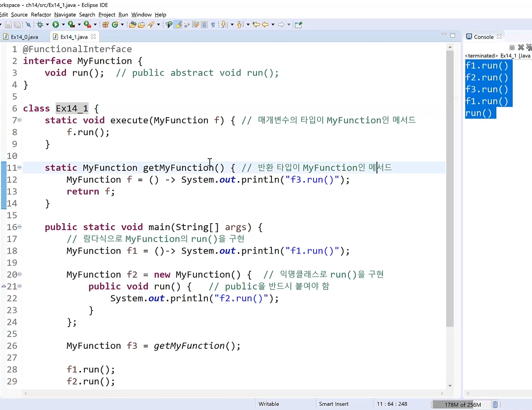Click the editor scroll down arrow
Screen dimensions: 532x410
pos(450,386)
